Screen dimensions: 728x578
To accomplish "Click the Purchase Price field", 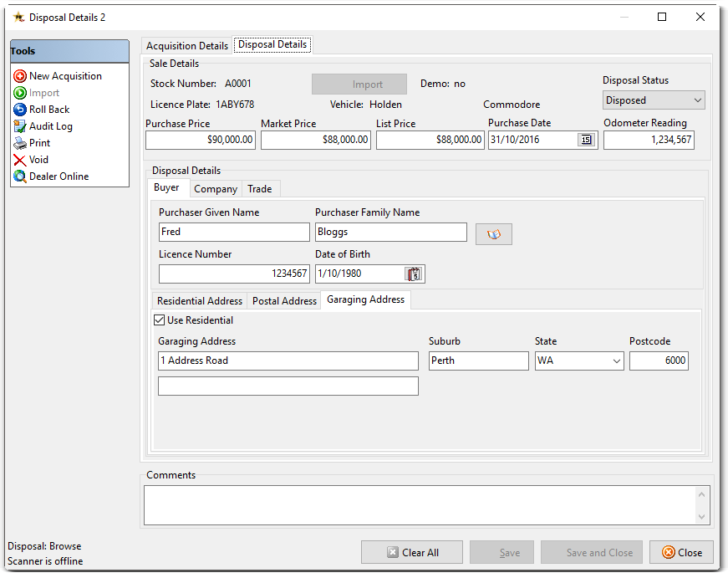I will click(201, 140).
